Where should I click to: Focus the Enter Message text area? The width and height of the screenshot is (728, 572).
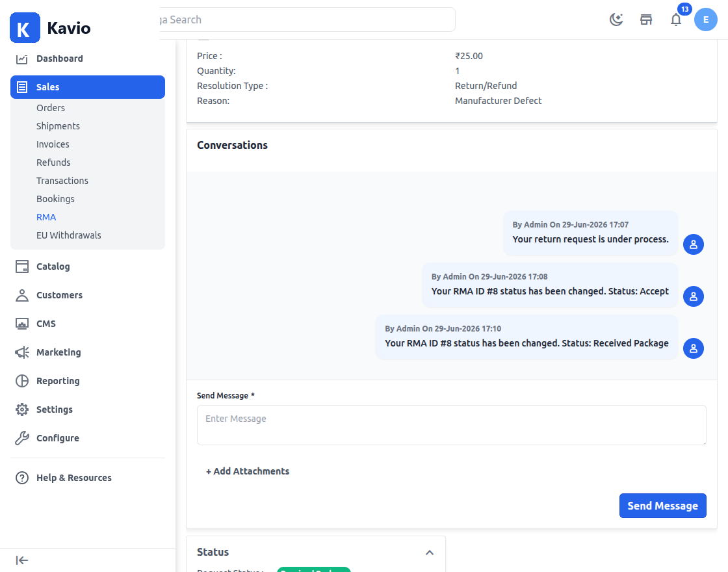(x=451, y=425)
